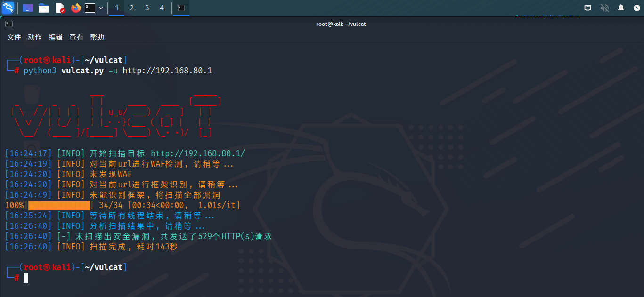
Task: Click the log line 等待所有线程结束
Action: click(x=152, y=216)
